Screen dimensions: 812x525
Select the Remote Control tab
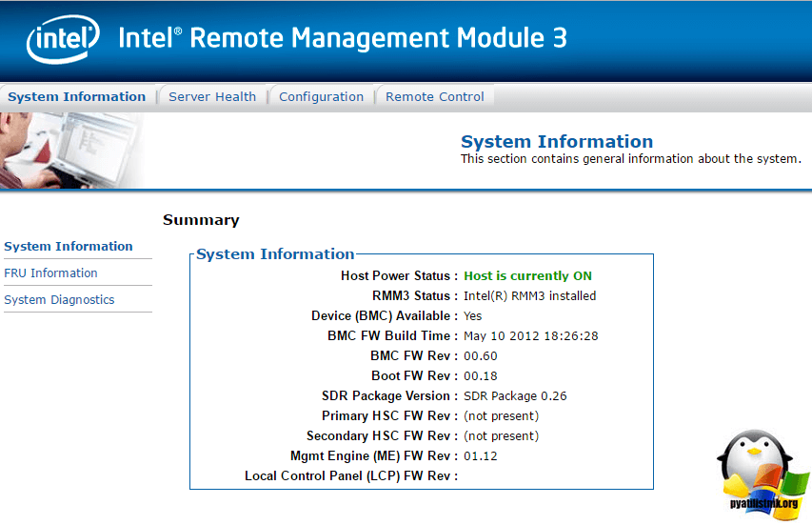(434, 96)
